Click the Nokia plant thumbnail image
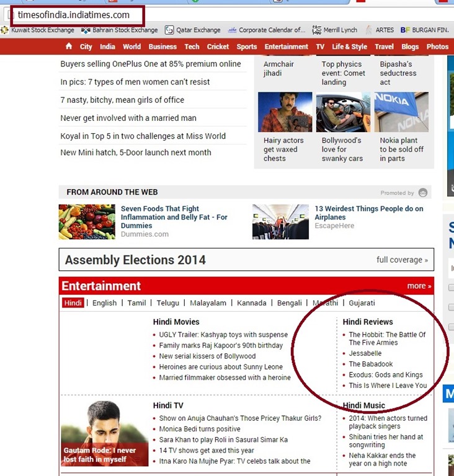 (x=401, y=112)
